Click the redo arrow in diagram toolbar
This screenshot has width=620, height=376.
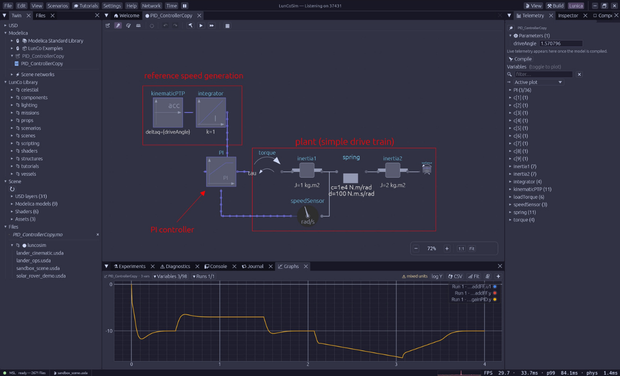click(175, 26)
